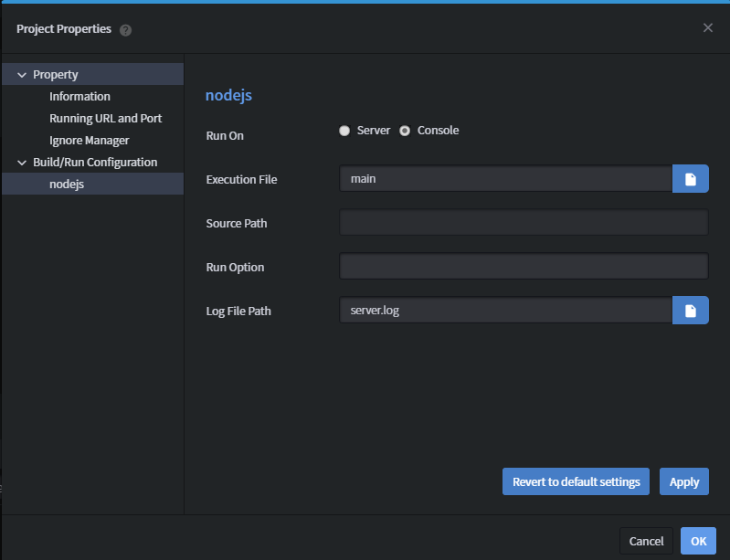Apply the nodejs settings
The image size is (730, 560).
coord(684,481)
